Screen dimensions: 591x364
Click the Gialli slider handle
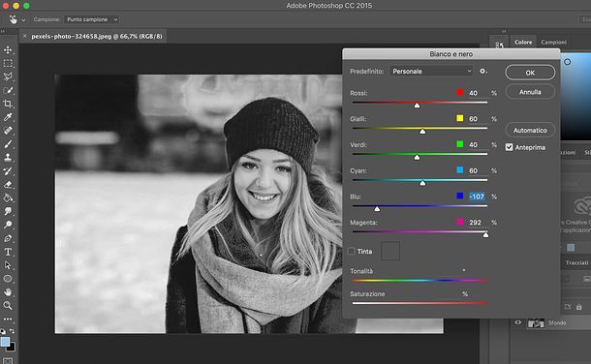[x=422, y=132]
